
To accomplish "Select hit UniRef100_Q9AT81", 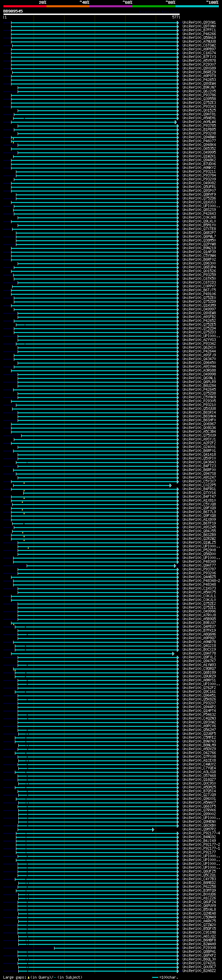I will [x=199, y=114].
